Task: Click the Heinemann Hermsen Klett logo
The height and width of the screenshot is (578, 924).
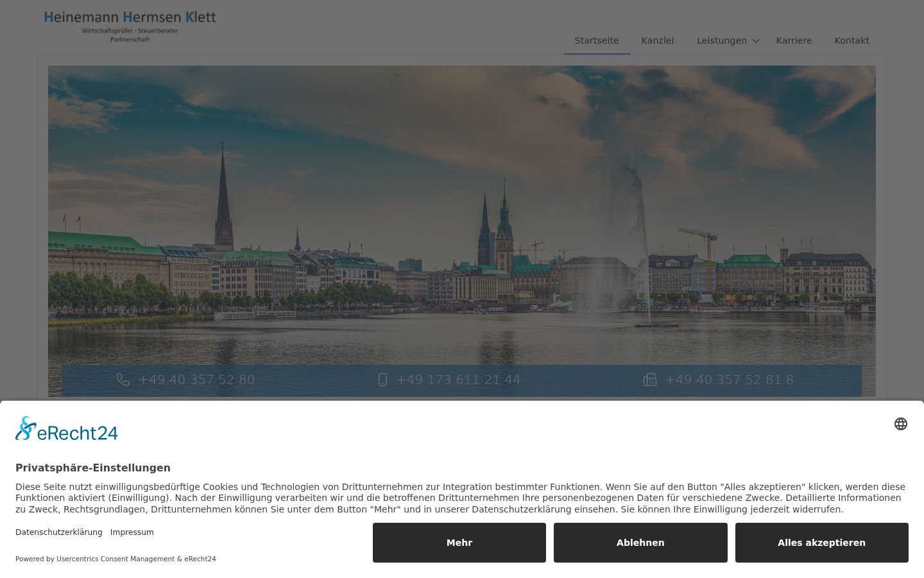Action: click(x=130, y=26)
